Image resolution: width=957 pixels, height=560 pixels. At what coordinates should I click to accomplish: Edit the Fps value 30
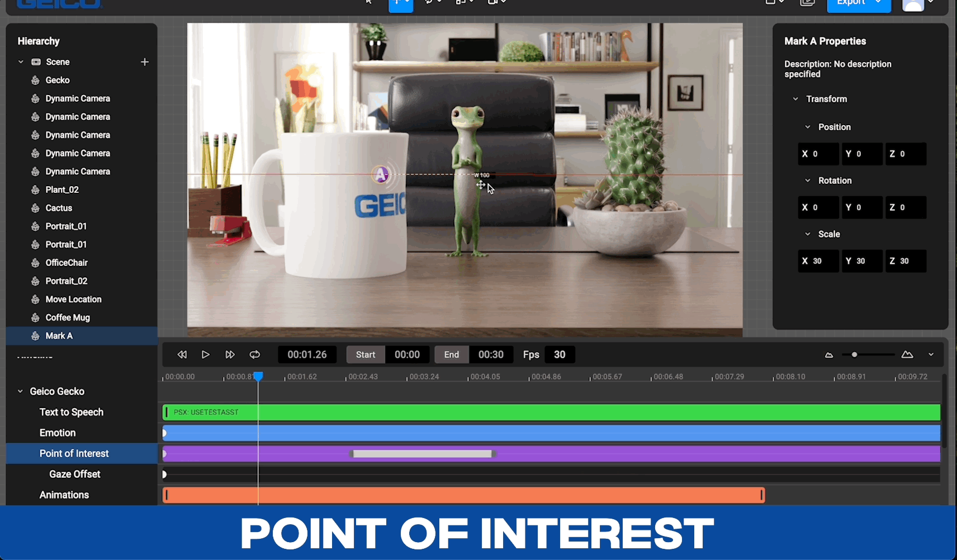tap(560, 355)
